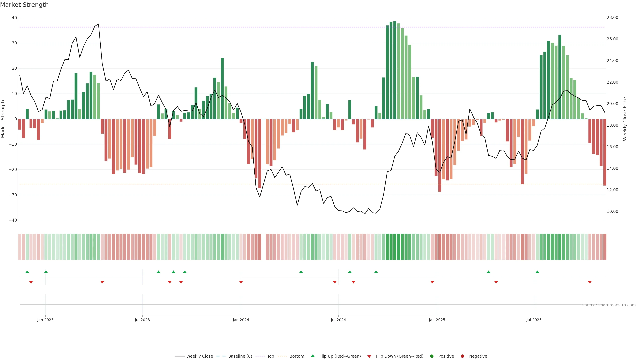Click the Jul 2024 x-axis label
This screenshot has width=644, height=362.
[x=338, y=320]
